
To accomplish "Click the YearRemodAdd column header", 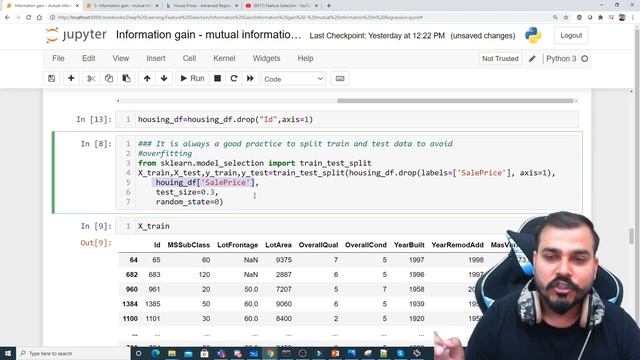I will point(458,245).
